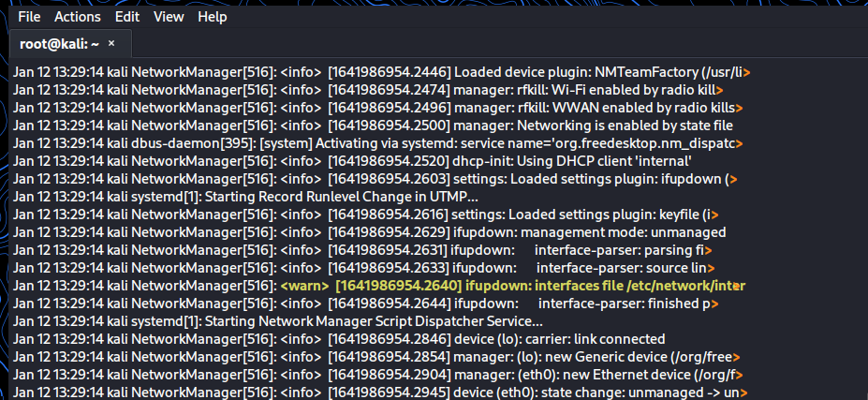The image size is (868, 400).
Task: Click the yellow warn interfaces file line
Action: pos(511,286)
